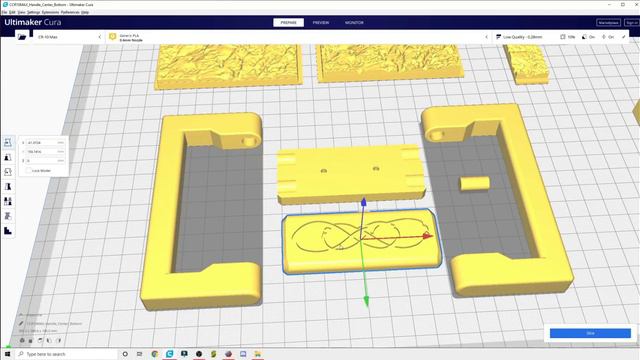640x360 pixels.
Task: Select the Move tool in left toolbar
Action: tap(8, 142)
